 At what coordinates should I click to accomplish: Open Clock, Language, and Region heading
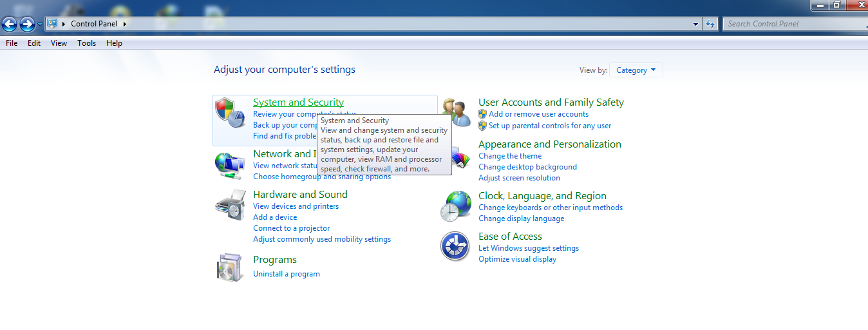point(542,195)
